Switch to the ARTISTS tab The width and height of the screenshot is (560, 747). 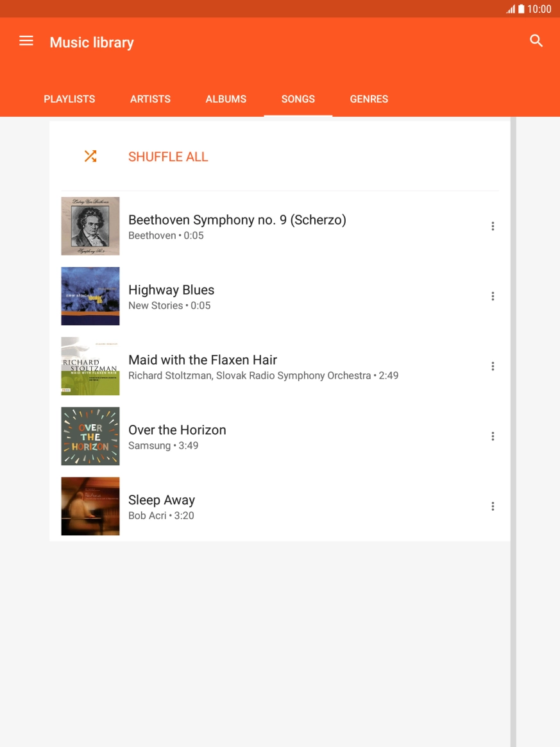(150, 99)
